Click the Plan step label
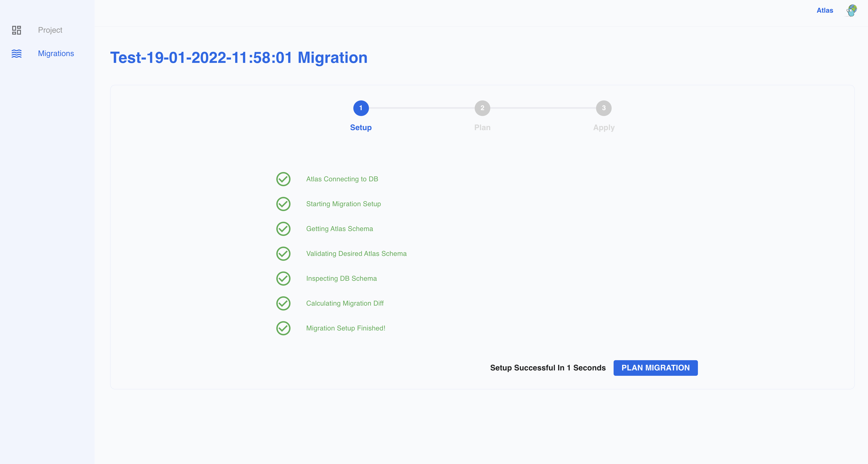The width and height of the screenshot is (868, 464). click(482, 127)
